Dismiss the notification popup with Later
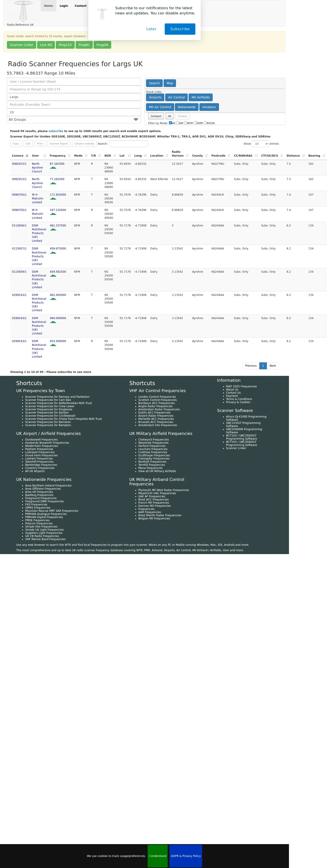This screenshot has width=327, height=868. click(x=151, y=29)
